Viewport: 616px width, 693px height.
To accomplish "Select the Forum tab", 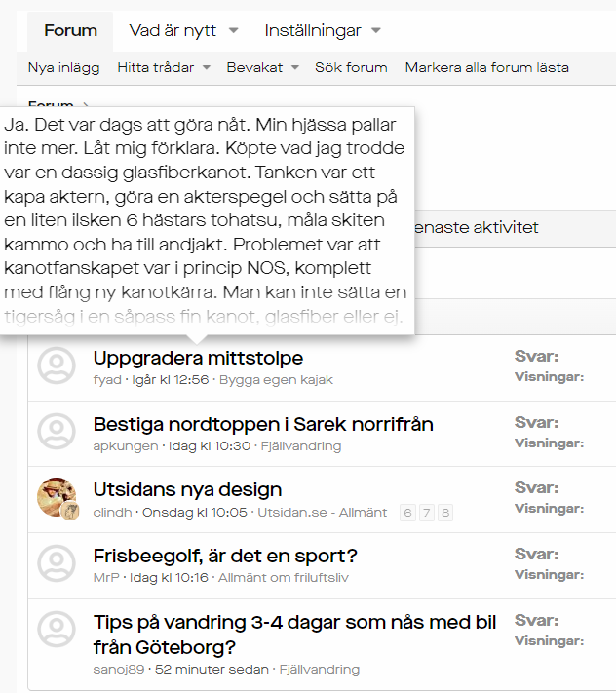I will (70, 31).
